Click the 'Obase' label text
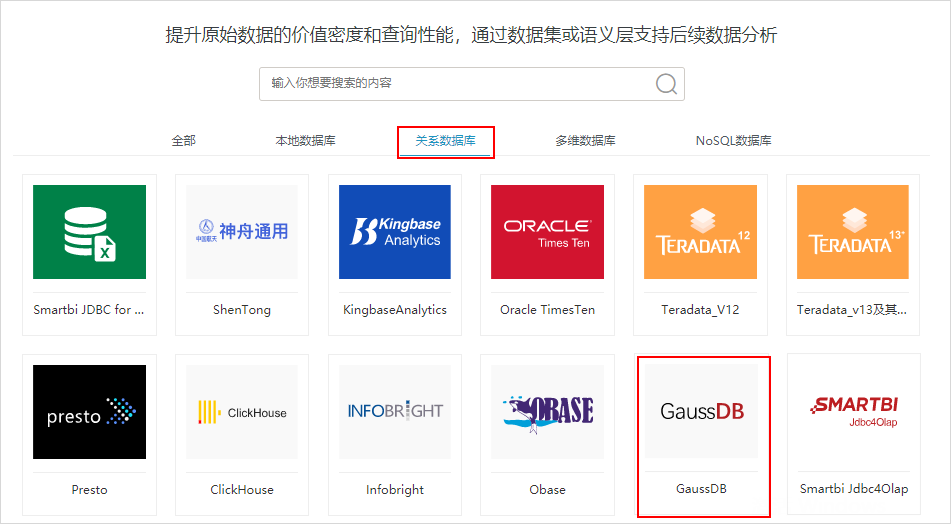The height and width of the screenshot is (524, 951). point(547,490)
